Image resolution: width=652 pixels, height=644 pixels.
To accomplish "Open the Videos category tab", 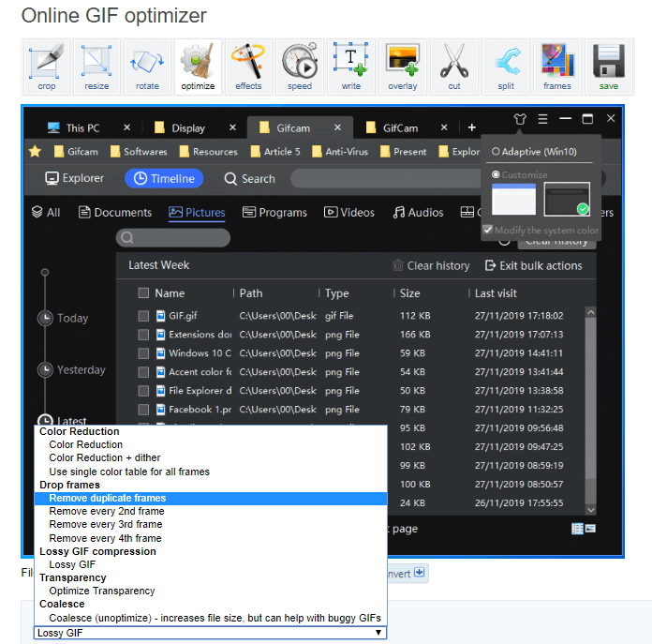I will (x=349, y=213).
